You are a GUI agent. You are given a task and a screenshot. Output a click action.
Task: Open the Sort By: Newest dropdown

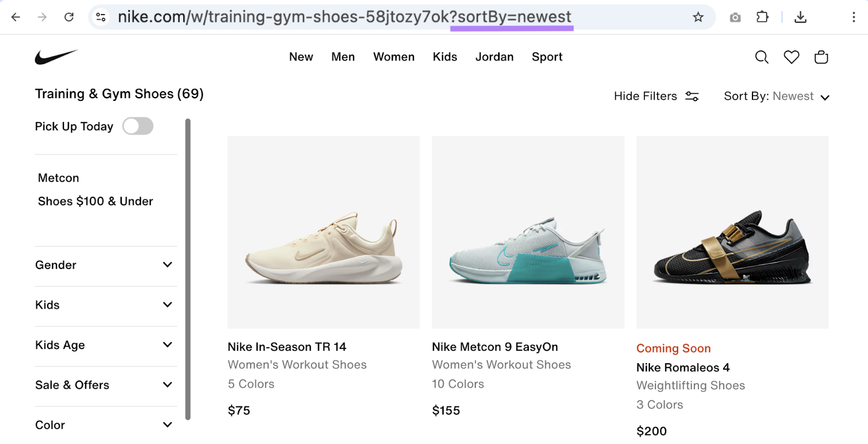[x=776, y=96]
